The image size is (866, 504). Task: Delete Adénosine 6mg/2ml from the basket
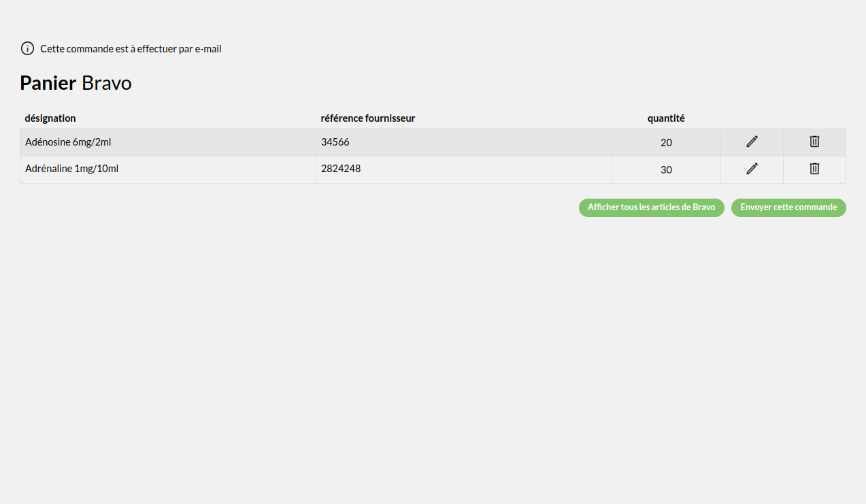[x=814, y=141]
